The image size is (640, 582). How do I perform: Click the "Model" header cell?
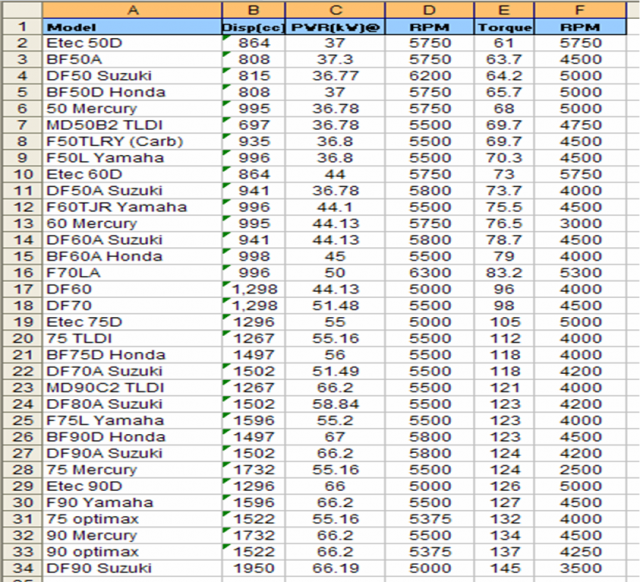(x=130, y=27)
